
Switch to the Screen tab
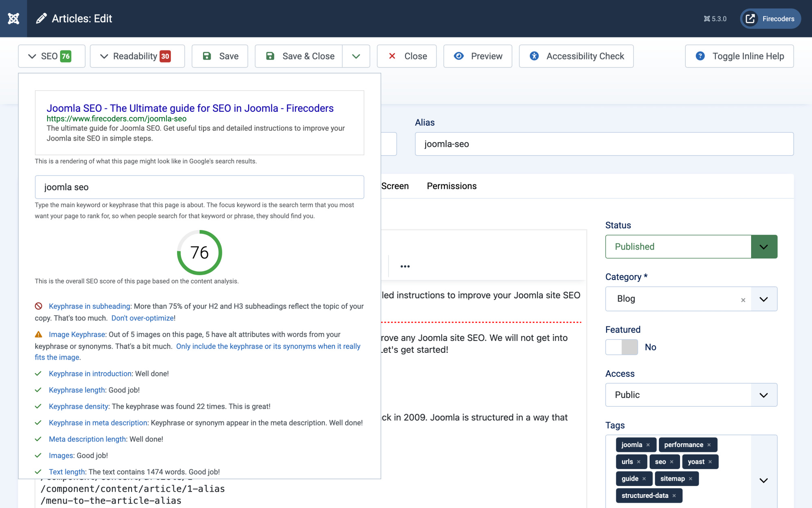tap(395, 186)
